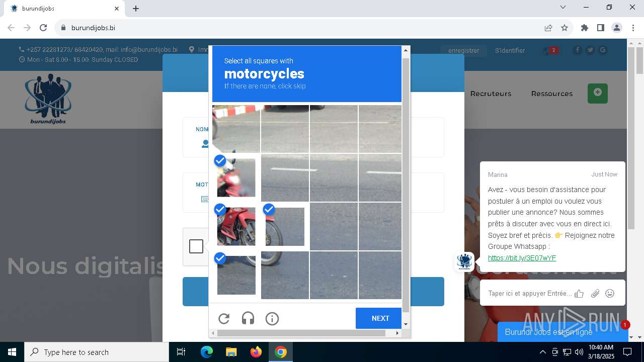Show hidden tray icons chevron
Viewport: 644px width, 362px height.
(x=542, y=352)
